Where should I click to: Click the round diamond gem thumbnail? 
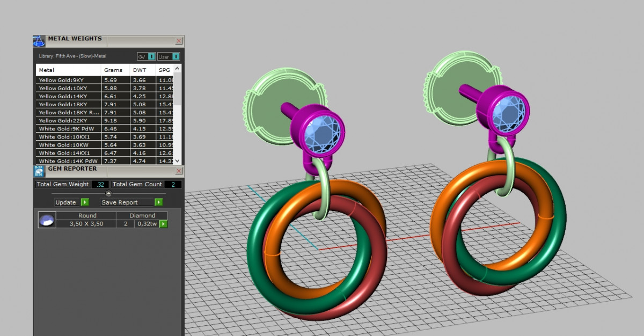[x=47, y=220]
